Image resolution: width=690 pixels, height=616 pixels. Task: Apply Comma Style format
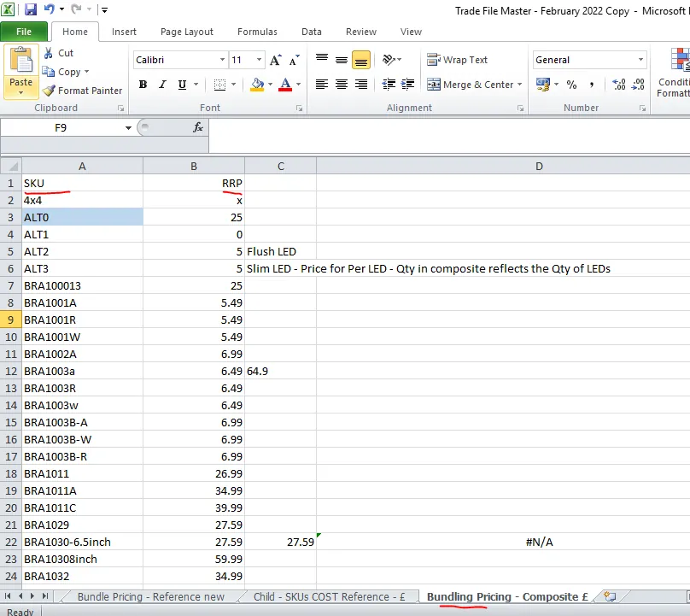pyautogui.click(x=592, y=84)
